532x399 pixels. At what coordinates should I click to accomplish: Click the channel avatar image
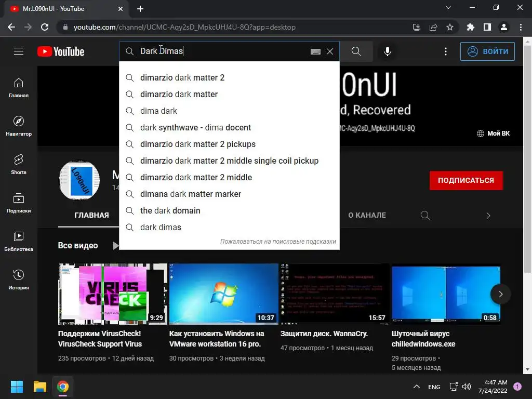(79, 180)
